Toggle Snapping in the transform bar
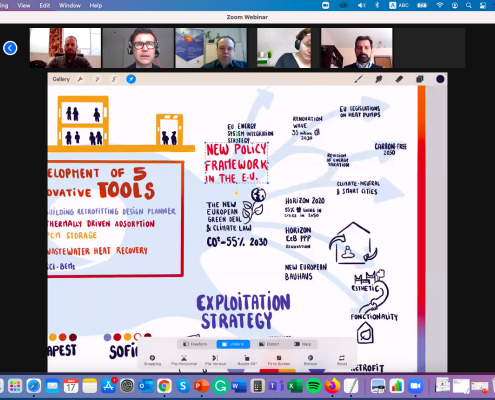Image resolution: width=495 pixels, height=400 pixels. pos(152,360)
